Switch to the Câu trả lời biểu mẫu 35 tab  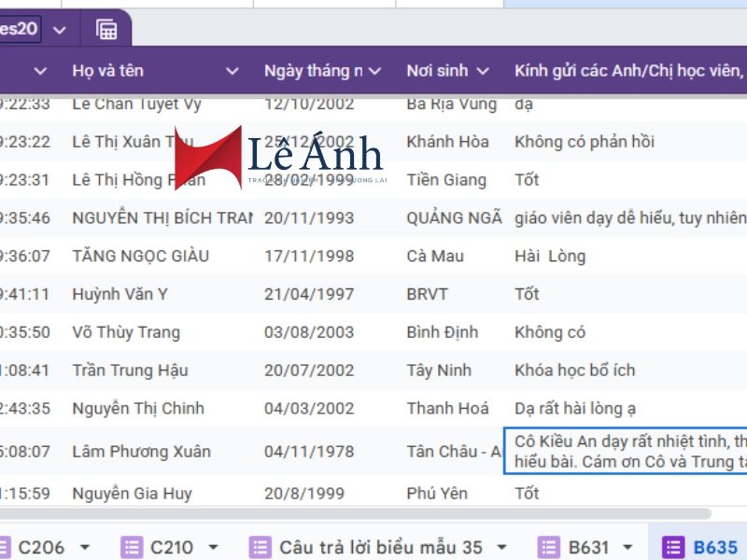[380, 547]
